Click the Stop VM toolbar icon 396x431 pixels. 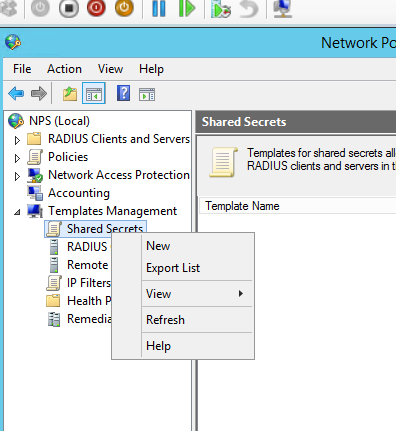(x=69, y=7)
